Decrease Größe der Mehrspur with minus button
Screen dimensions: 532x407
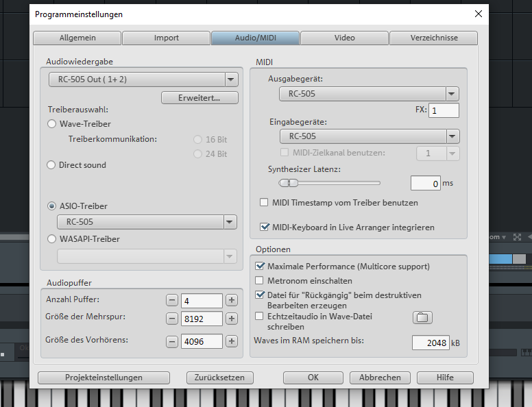172,319
